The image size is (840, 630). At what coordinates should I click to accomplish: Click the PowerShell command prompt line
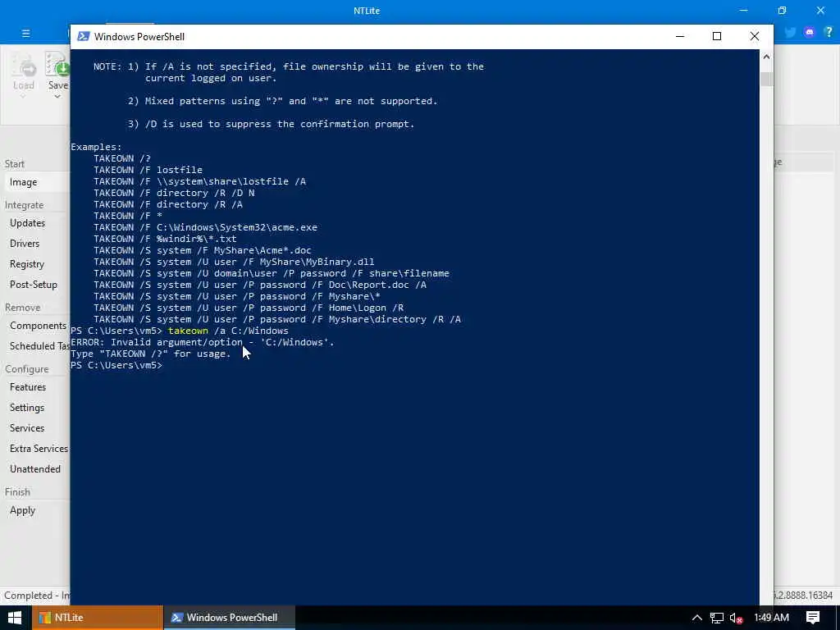click(x=116, y=365)
